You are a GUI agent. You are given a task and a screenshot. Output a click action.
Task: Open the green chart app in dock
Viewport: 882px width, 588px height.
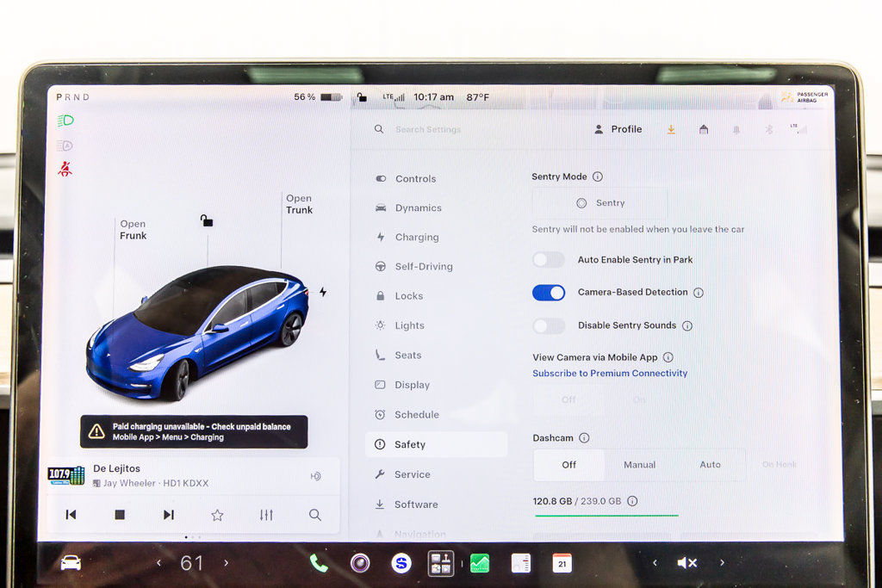[x=480, y=563]
